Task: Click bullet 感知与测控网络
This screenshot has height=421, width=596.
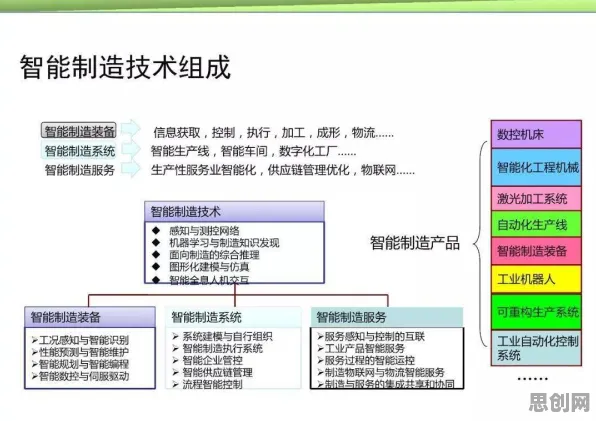Action: pyautogui.click(x=204, y=231)
